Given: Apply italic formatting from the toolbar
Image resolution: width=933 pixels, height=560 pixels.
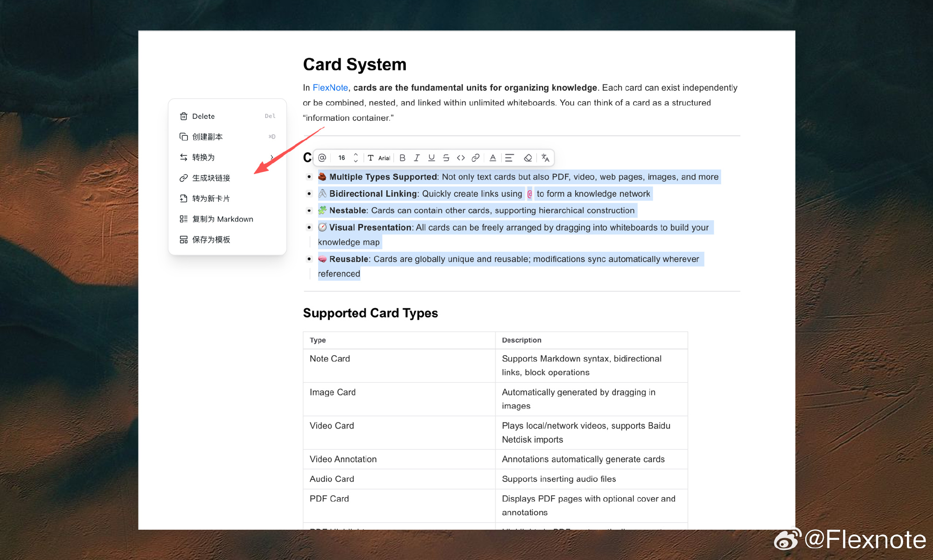Looking at the screenshot, I should pos(417,158).
